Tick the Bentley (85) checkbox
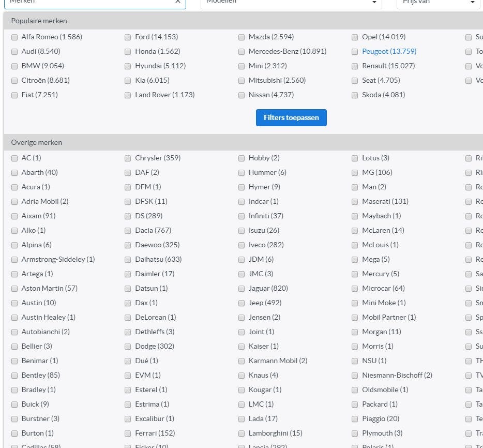This screenshot has width=483, height=448. coord(14,376)
